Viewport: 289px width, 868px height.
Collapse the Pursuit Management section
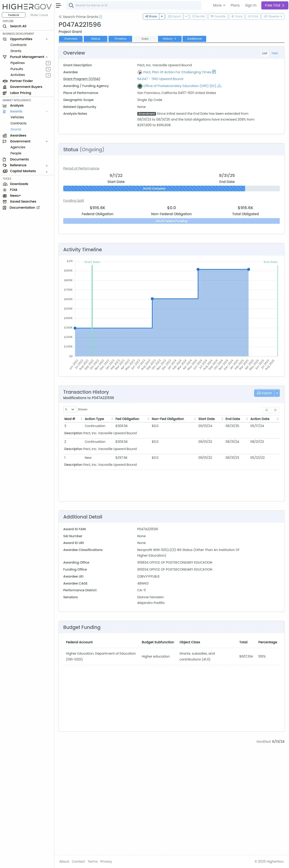(47, 57)
